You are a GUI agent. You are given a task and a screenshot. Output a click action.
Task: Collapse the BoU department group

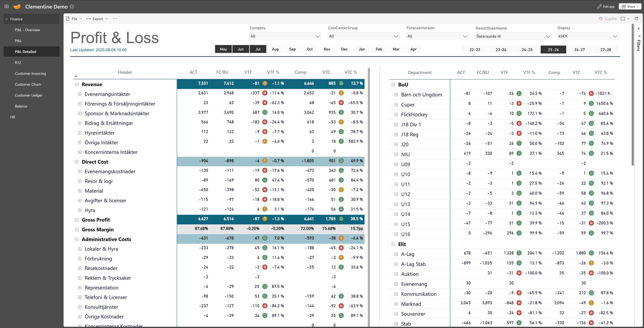pyautogui.click(x=393, y=85)
